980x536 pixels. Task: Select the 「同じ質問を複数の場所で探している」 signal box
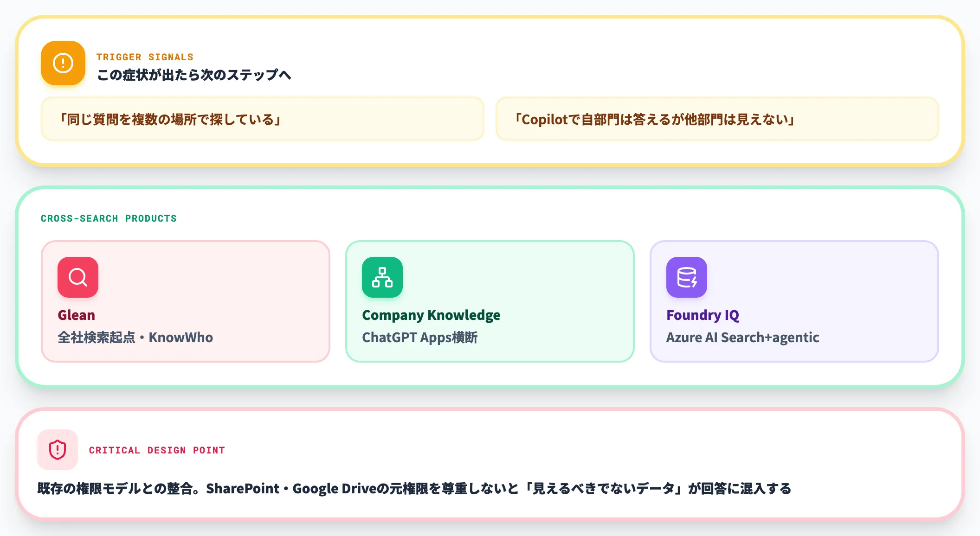click(x=263, y=119)
